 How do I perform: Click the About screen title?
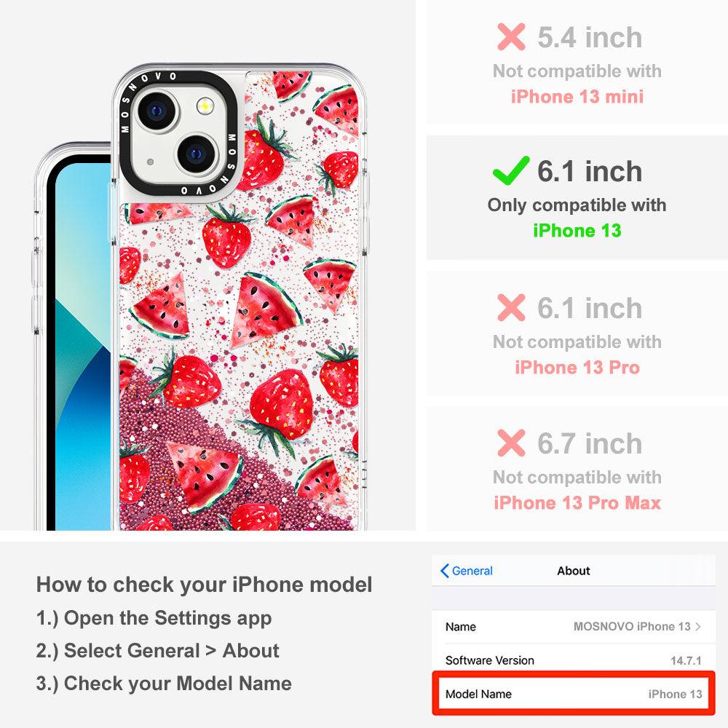tap(574, 571)
